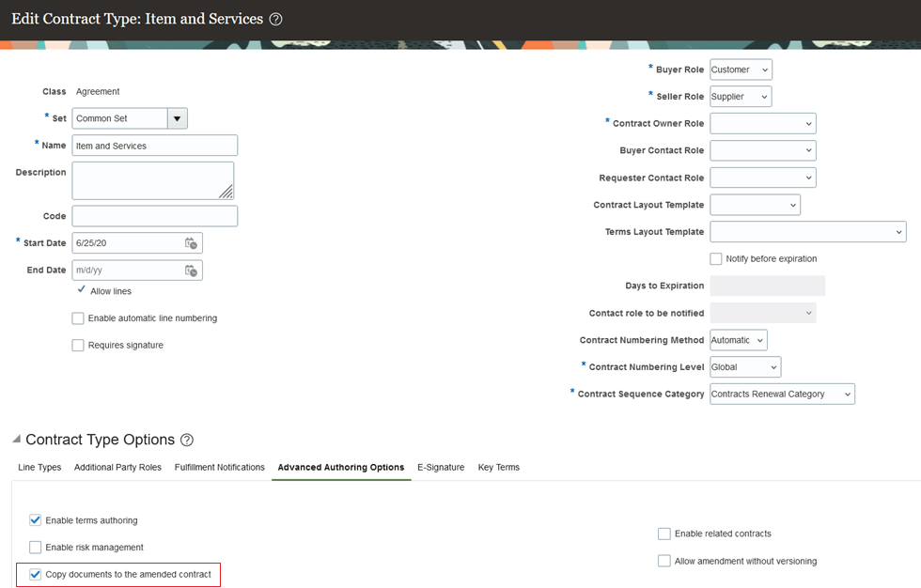Check the Requires signature option

point(78,345)
